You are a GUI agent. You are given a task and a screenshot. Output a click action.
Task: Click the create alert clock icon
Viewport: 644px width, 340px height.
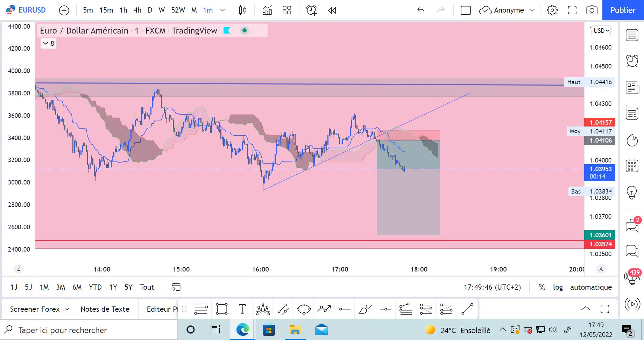[311, 10]
